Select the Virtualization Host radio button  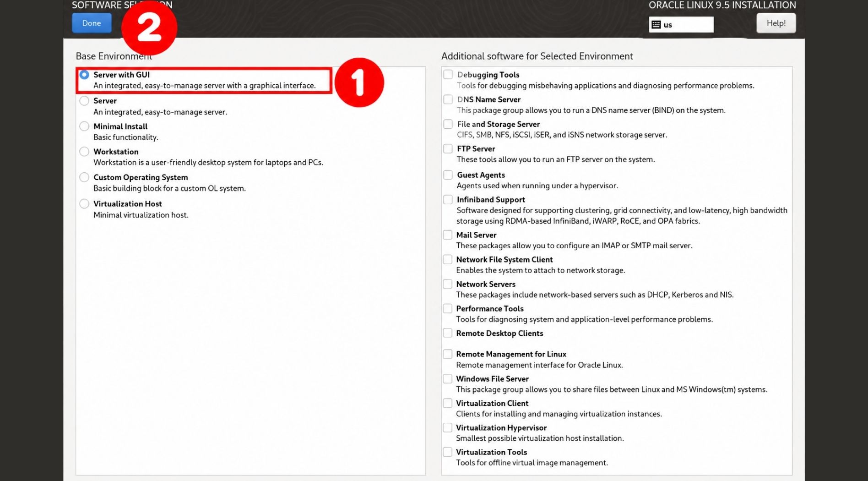(84, 204)
